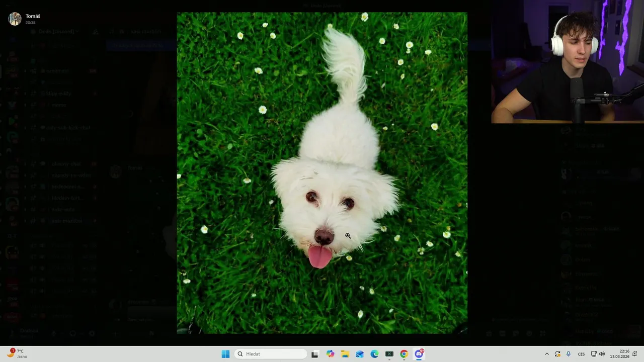This screenshot has width=644, height=362.
Task: Switch to Google Chrome from the taskbar
Action: (x=404, y=354)
